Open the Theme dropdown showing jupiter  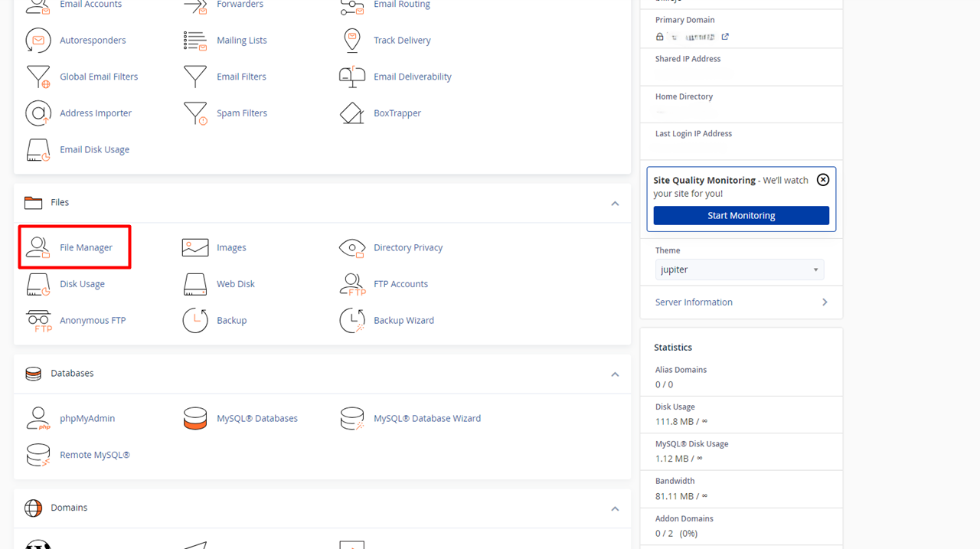(740, 270)
